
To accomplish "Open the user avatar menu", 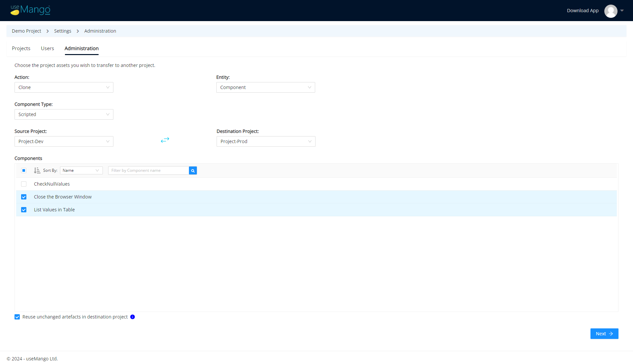I will click(x=611, y=11).
